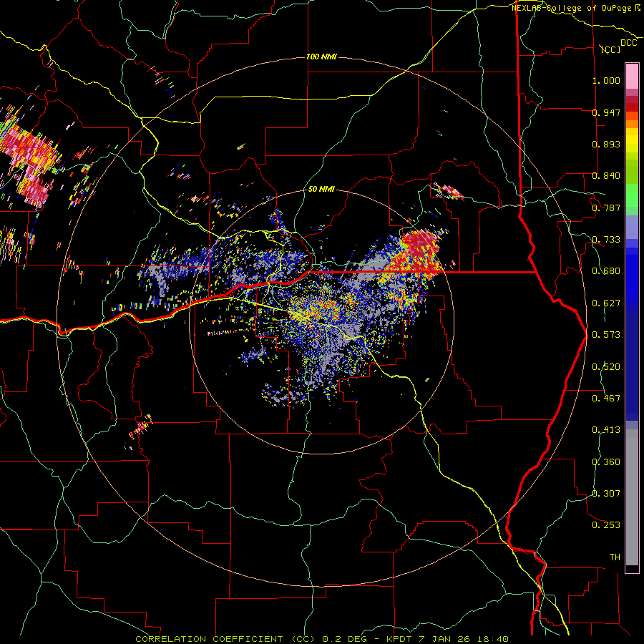The height and width of the screenshot is (644, 644).
Task: Select the 0.467 scale value
Action: tap(606, 399)
